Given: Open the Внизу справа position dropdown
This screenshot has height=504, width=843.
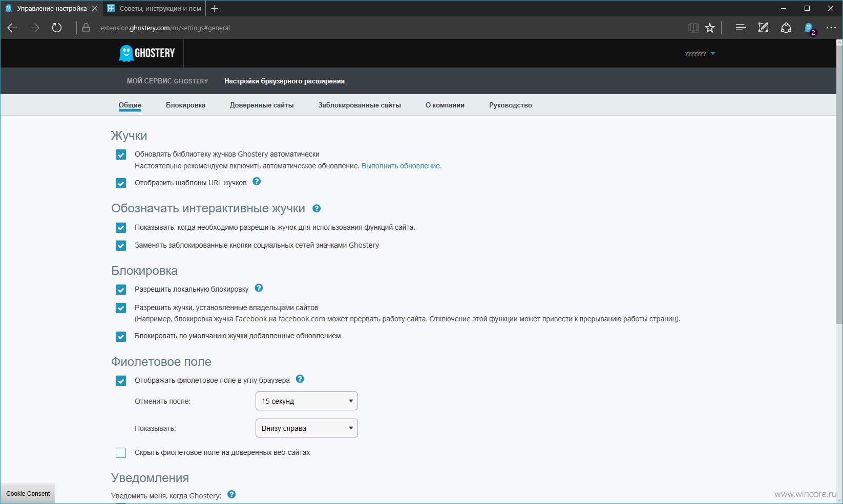Looking at the screenshot, I should click(x=306, y=428).
